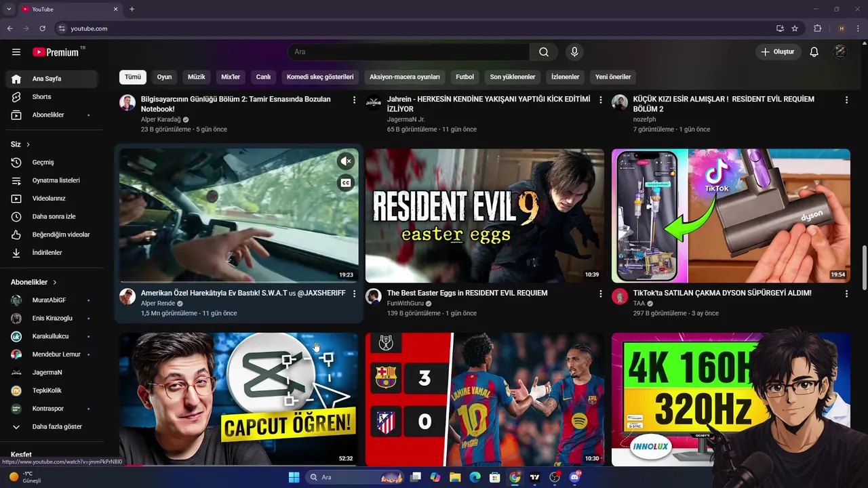Select the Futbol filter chip
The height and width of the screenshot is (488, 868).
[x=465, y=77]
